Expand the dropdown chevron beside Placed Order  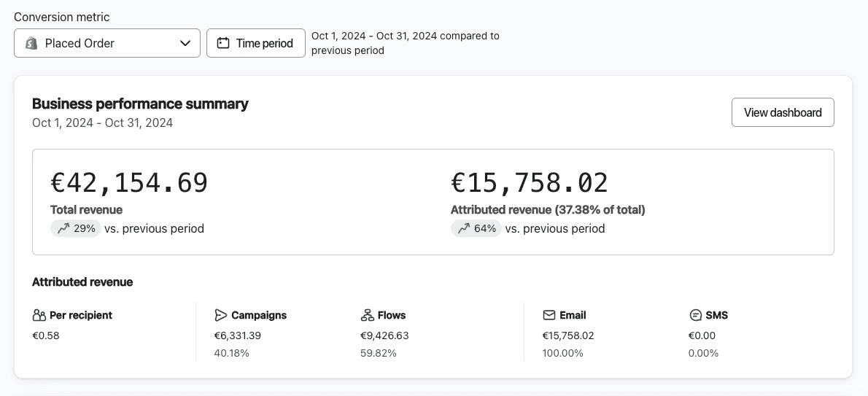point(185,43)
